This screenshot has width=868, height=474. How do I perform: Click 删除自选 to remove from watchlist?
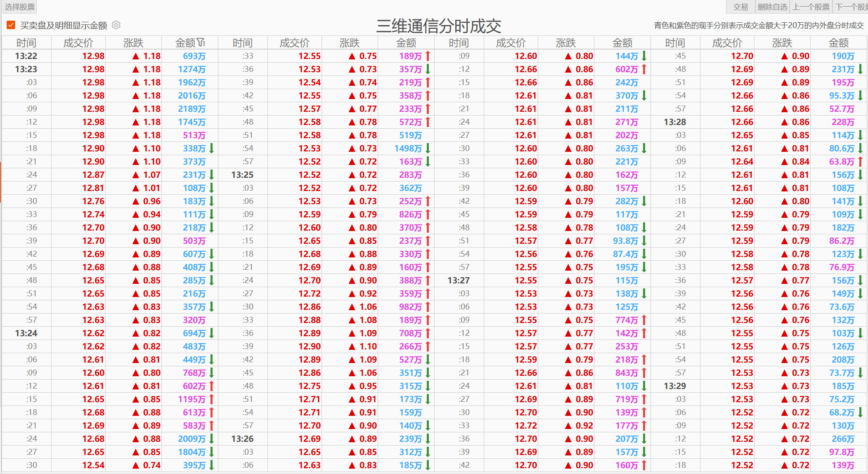pos(772,7)
